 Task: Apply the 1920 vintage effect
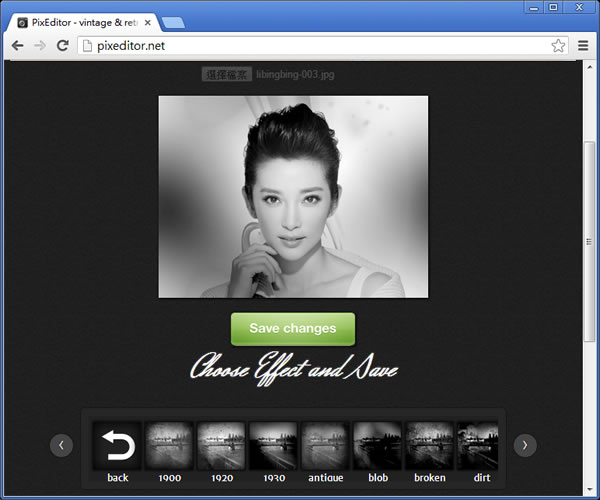coord(221,446)
